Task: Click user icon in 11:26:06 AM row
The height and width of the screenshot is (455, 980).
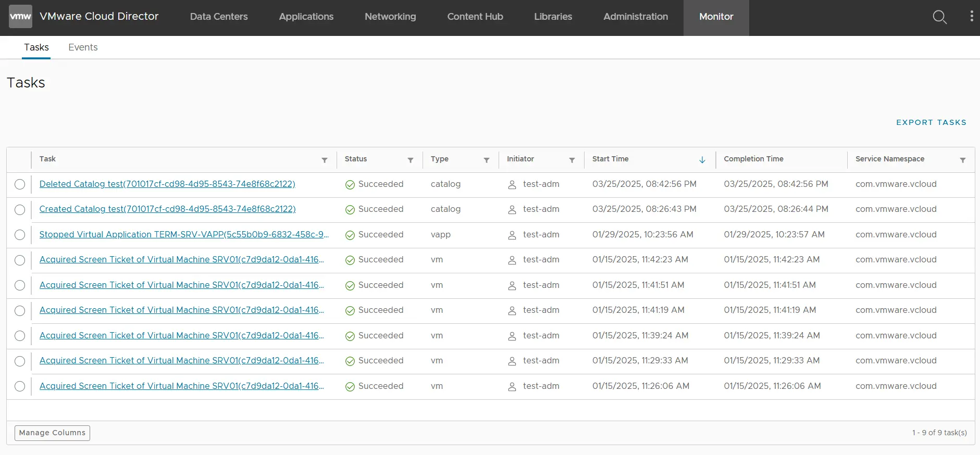Action: [x=512, y=387]
